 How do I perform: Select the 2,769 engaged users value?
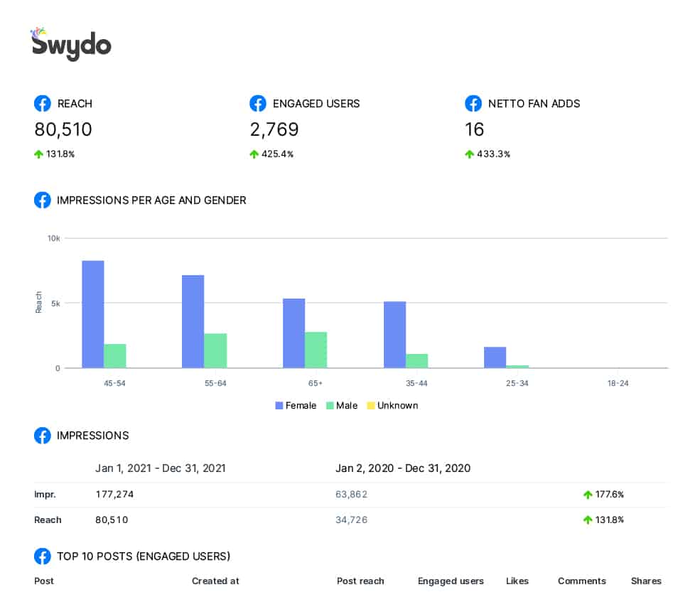[x=274, y=129]
